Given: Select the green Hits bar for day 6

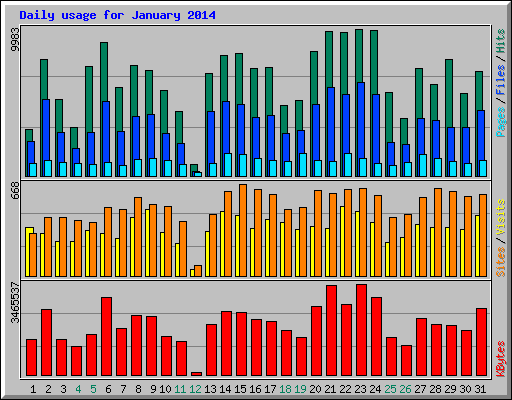Looking at the screenshot, I should tap(104, 72).
